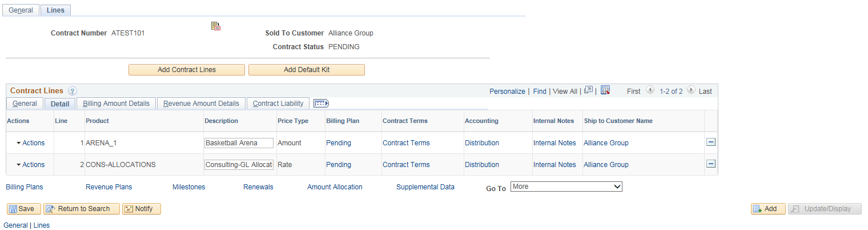Click the Basketball Arena description field
The height and width of the screenshot is (230, 868).
pyautogui.click(x=239, y=143)
